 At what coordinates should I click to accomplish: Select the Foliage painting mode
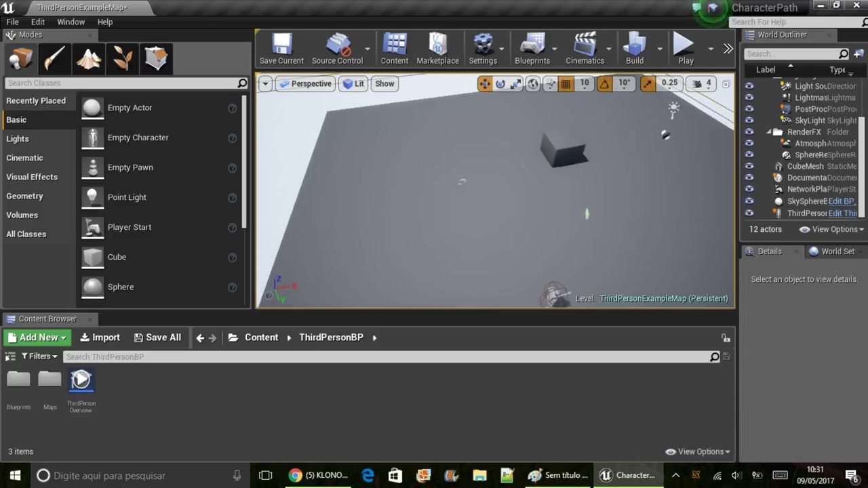pyautogui.click(x=122, y=59)
